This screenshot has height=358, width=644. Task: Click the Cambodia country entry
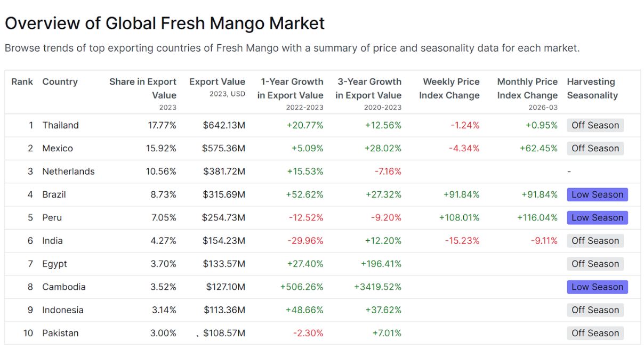coord(64,287)
